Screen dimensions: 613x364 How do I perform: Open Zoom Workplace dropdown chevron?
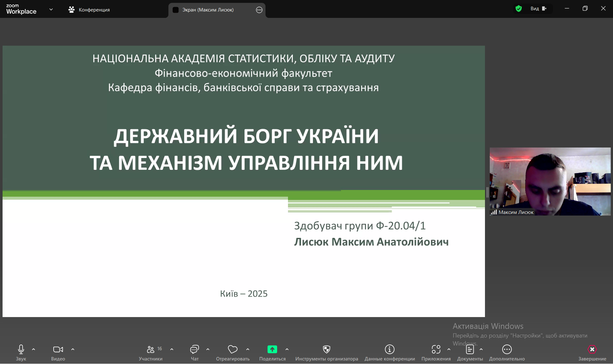[51, 10]
